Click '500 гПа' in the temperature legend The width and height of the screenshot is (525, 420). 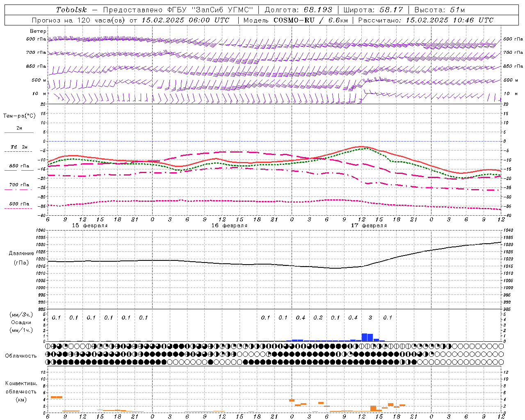click(x=19, y=204)
